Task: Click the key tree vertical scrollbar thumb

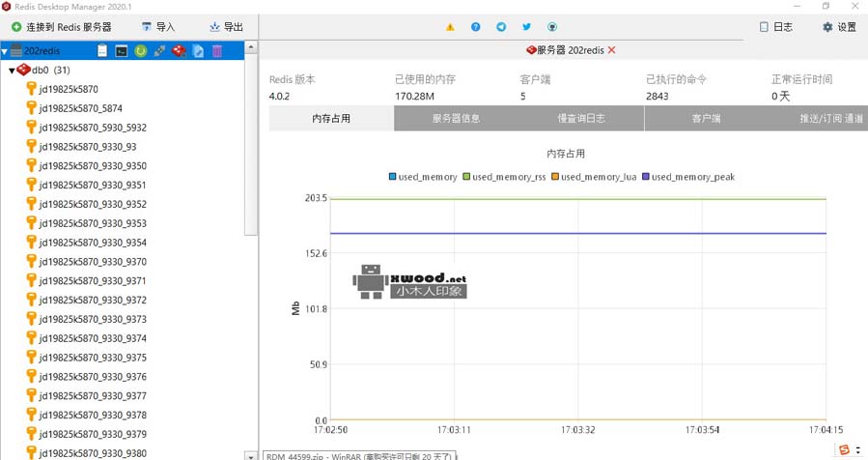Action: [x=251, y=144]
